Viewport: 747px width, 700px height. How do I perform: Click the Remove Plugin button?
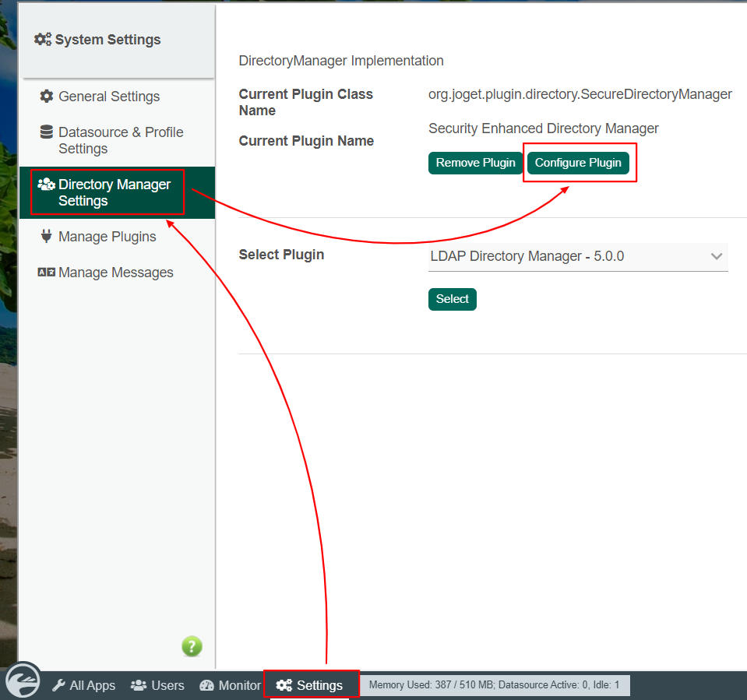tap(475, 163)
